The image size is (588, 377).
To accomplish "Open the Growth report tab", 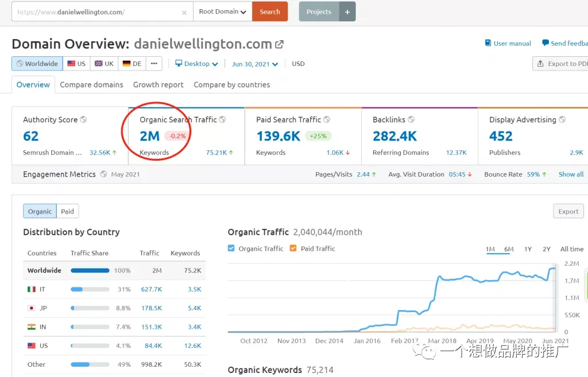I will pos(158,85).
